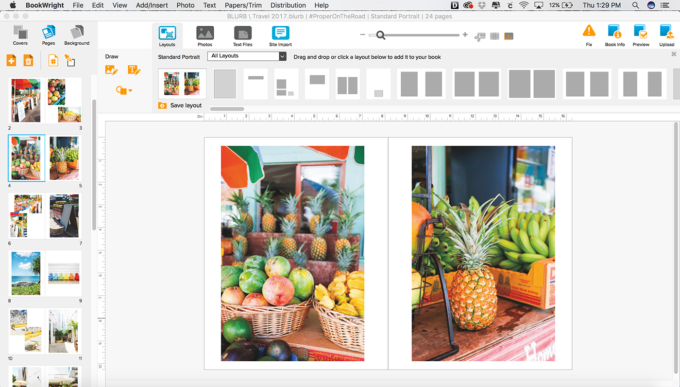This screenshot has width=680, height=387.
Task: Switch to the Pages view
Action: tap(48, 35)
